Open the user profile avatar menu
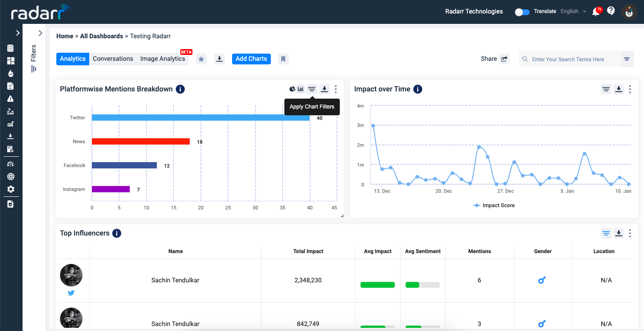 (x=629, y=12)
